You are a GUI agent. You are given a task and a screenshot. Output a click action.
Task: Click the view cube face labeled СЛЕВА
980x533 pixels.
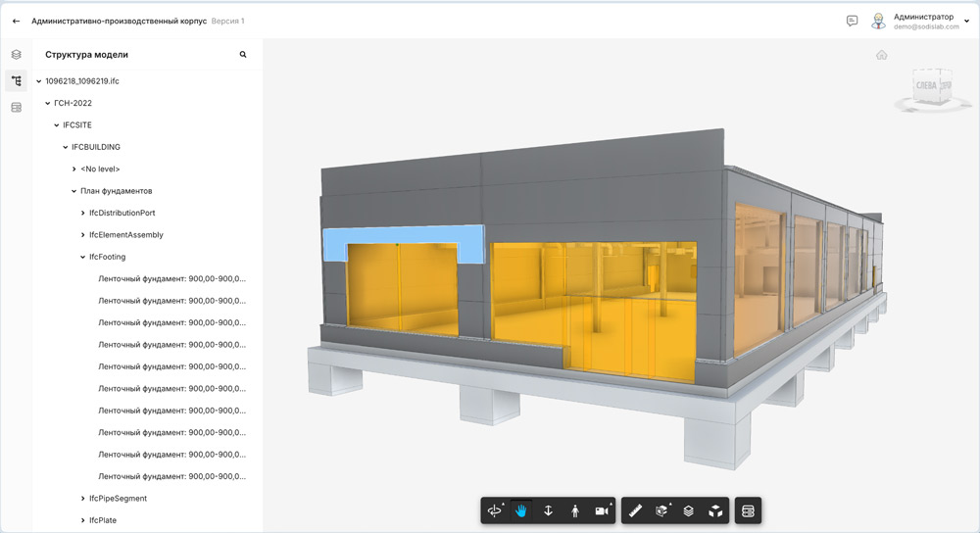926,85
